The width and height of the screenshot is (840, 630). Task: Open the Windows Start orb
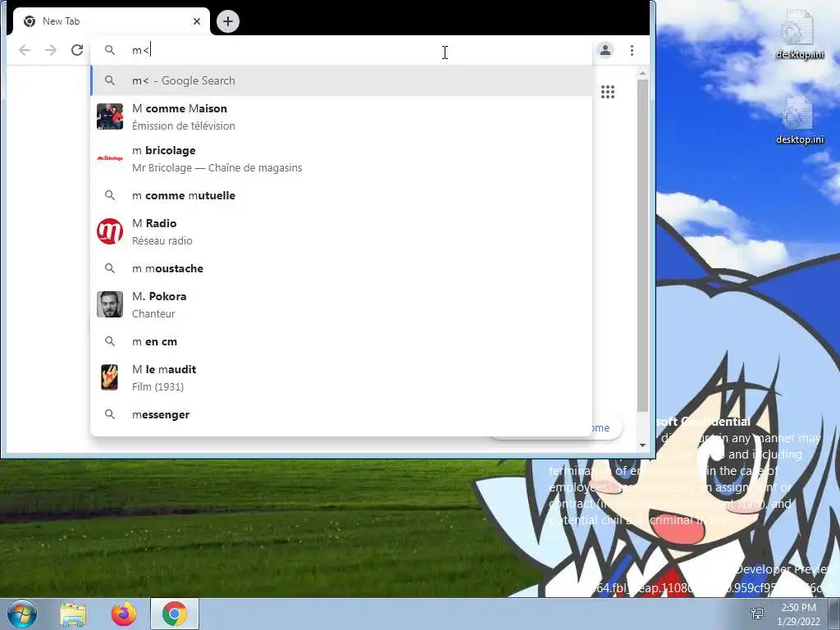tap(22, 614)
